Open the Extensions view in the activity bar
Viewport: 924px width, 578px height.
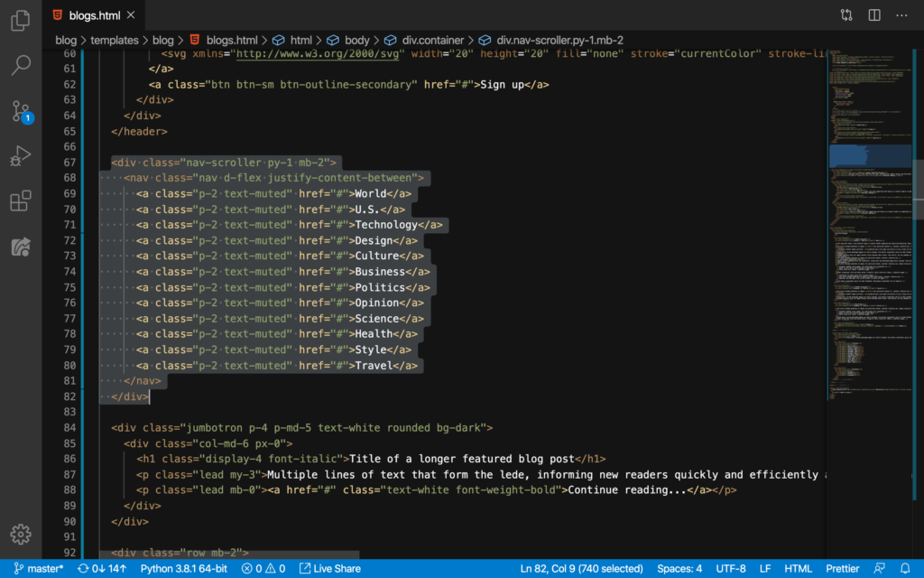point(21,201)
